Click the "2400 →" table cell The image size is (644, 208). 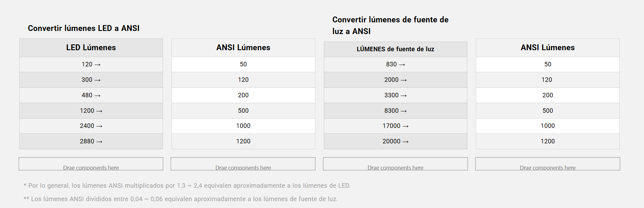[x=91, y=126]
